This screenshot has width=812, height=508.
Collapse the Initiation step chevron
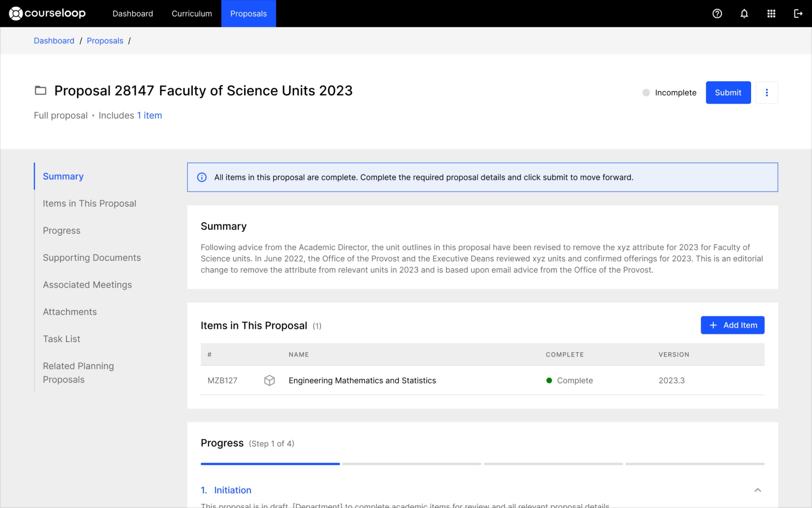(757, 490)
